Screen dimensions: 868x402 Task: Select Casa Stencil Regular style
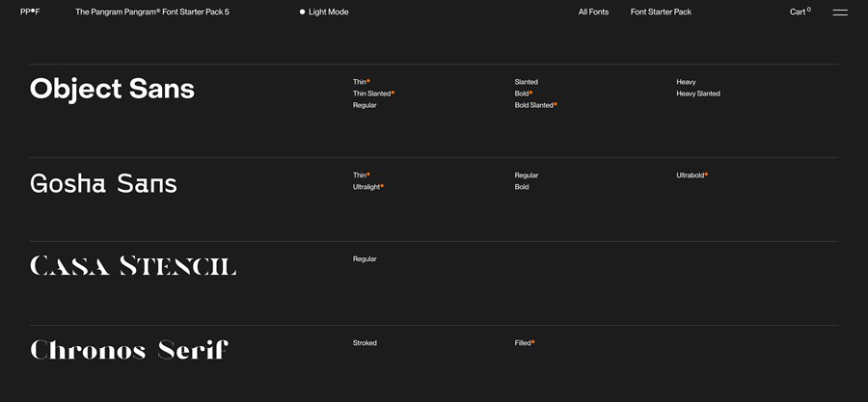pos(365,258)
